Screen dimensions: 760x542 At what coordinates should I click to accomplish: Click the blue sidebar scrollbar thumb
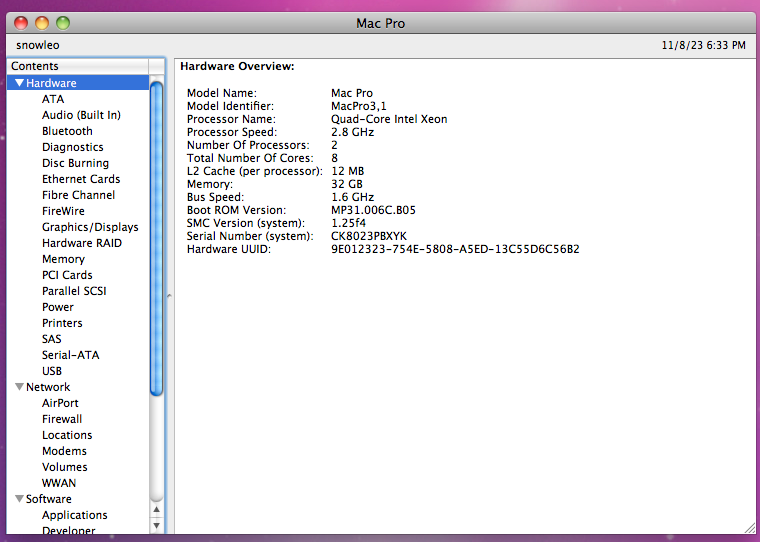(x=157, y=239)
